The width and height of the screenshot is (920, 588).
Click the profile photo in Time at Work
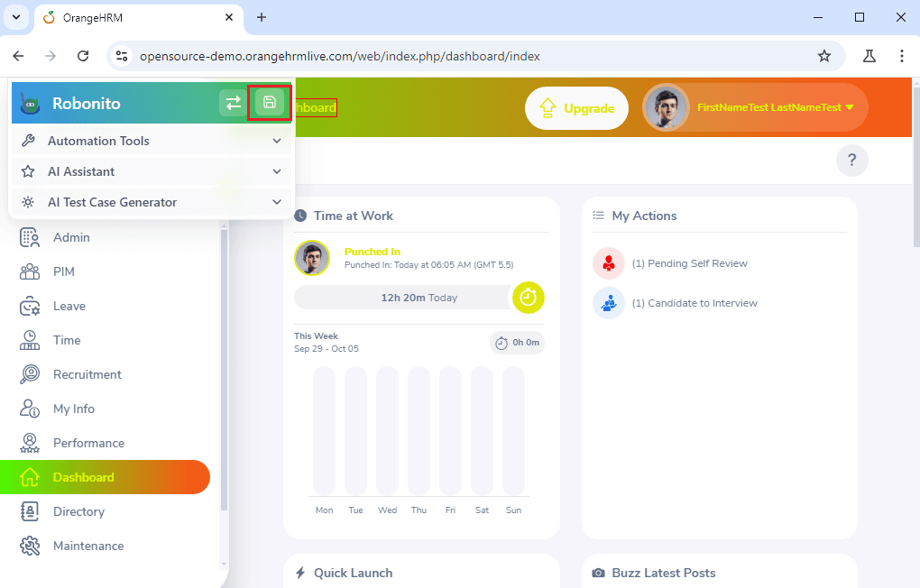point(311,258)
